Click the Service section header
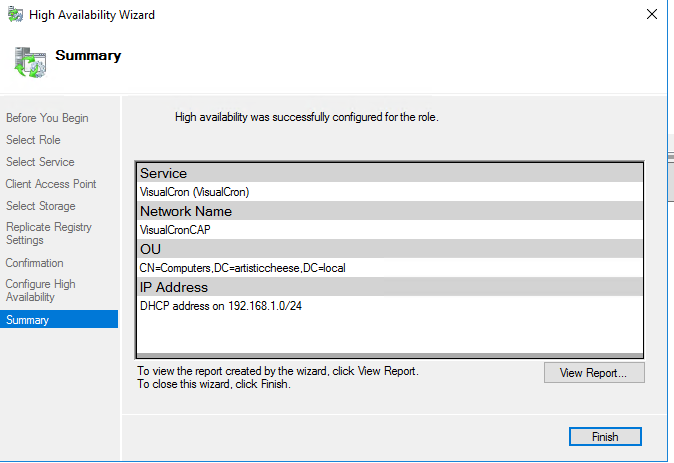 coord(163,173)
